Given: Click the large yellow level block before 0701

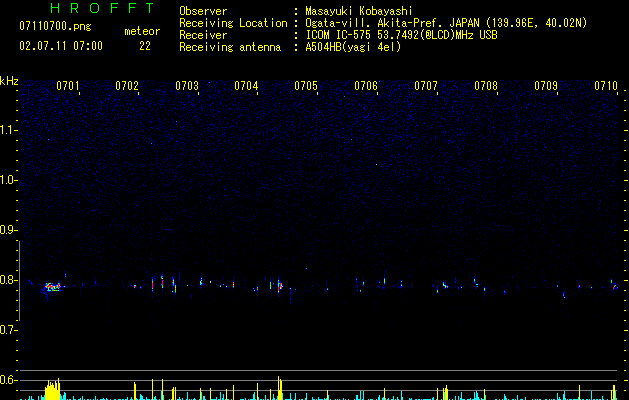Looking at the screenshot, I should pyautogui.click(x=52, y=390).
